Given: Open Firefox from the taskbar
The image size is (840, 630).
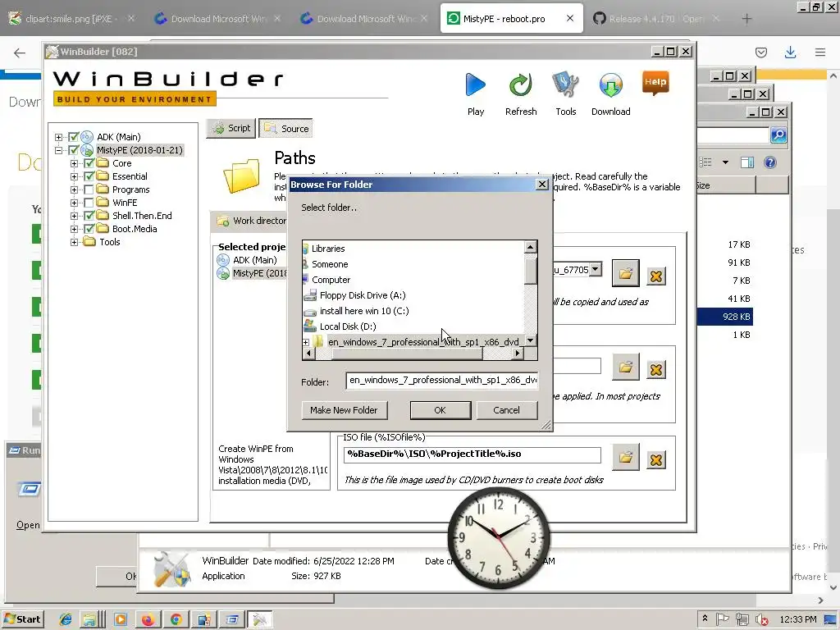Looking at the screenshot, I should point(148,620).
